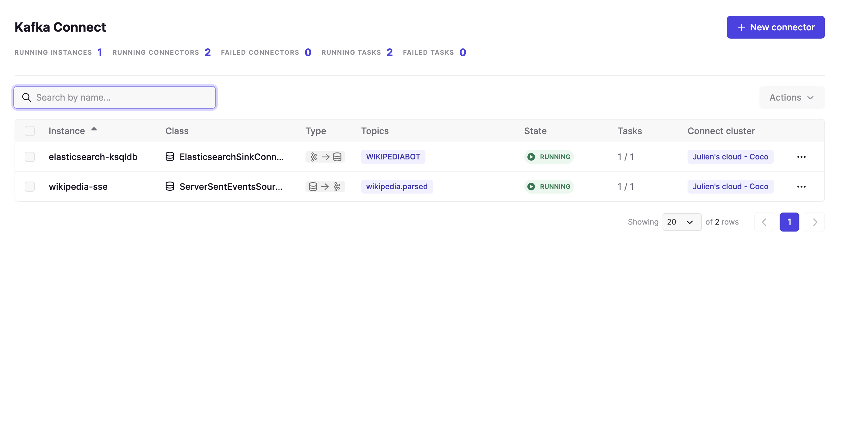
Task: Toggle the checkbox for elasticsearch-ksqldb row
Action: click(30, 157)
